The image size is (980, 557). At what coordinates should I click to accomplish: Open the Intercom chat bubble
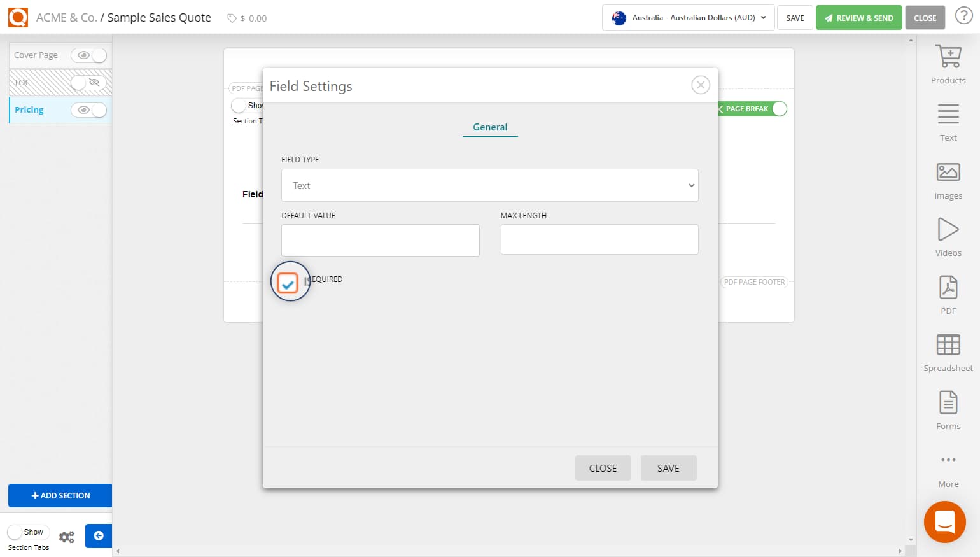coord(944,522)
